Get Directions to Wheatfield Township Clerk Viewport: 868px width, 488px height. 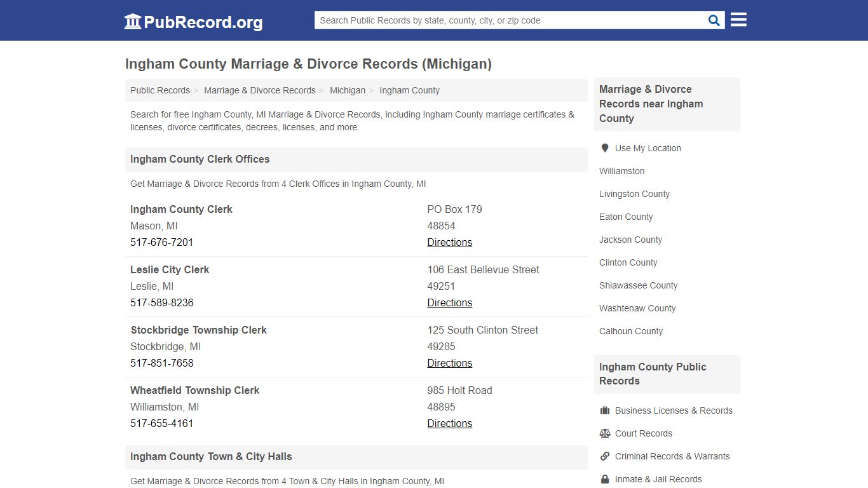click(x=450, y=423)
